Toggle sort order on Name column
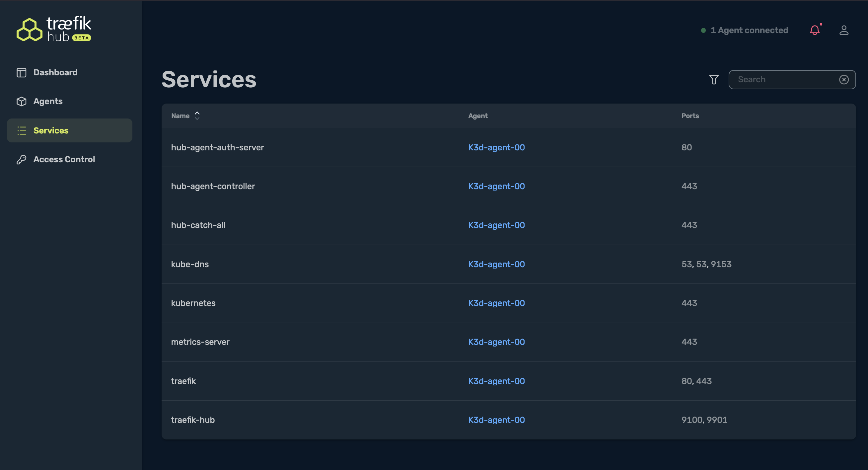Screen dimensions: 868x470 [x=197, y=116]
